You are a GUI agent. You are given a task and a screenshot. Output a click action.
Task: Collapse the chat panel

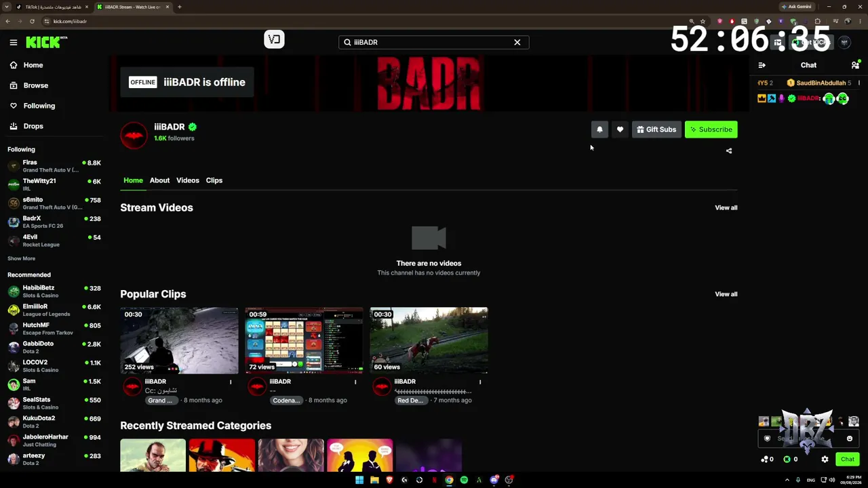[x=762, y=65]
